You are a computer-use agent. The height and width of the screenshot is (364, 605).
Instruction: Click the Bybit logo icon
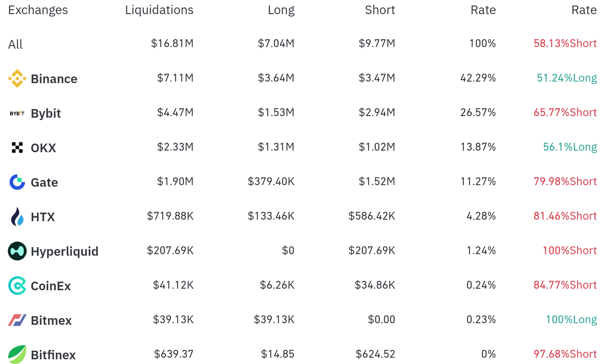(x=17, y=113)
